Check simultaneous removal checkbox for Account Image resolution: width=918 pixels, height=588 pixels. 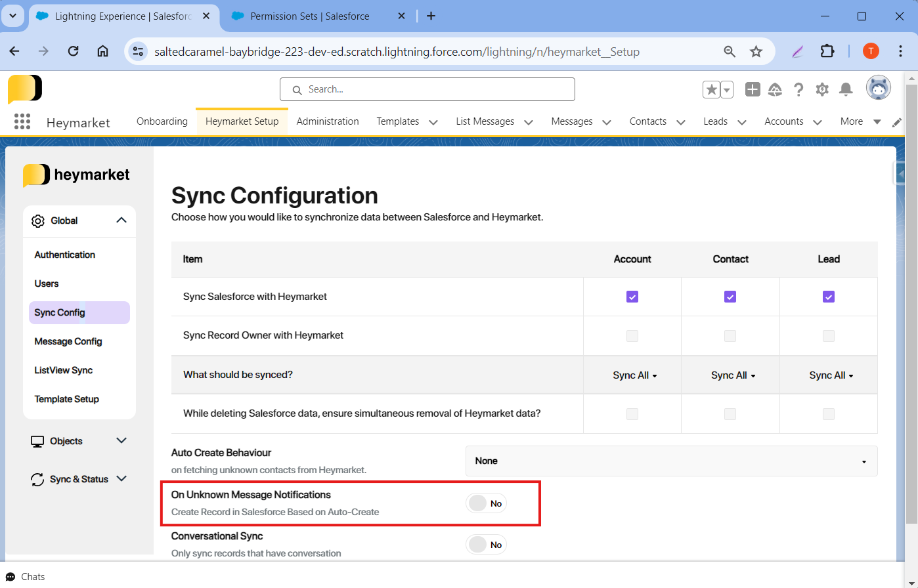632,414
